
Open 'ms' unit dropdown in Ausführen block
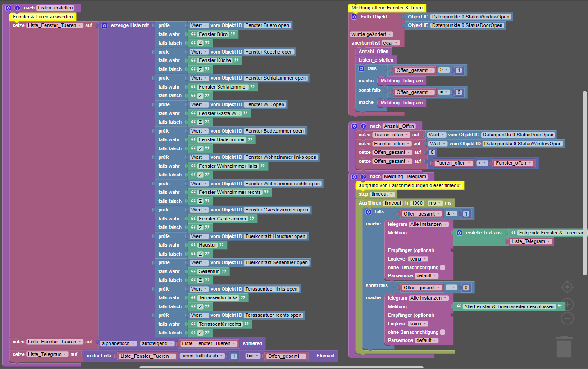click(x=434, y=203)
